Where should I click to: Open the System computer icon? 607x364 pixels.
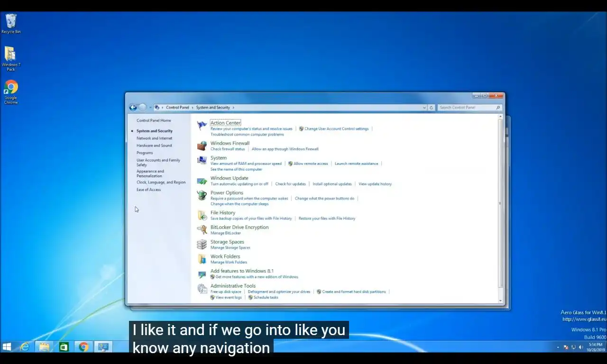tap(202, 160)
